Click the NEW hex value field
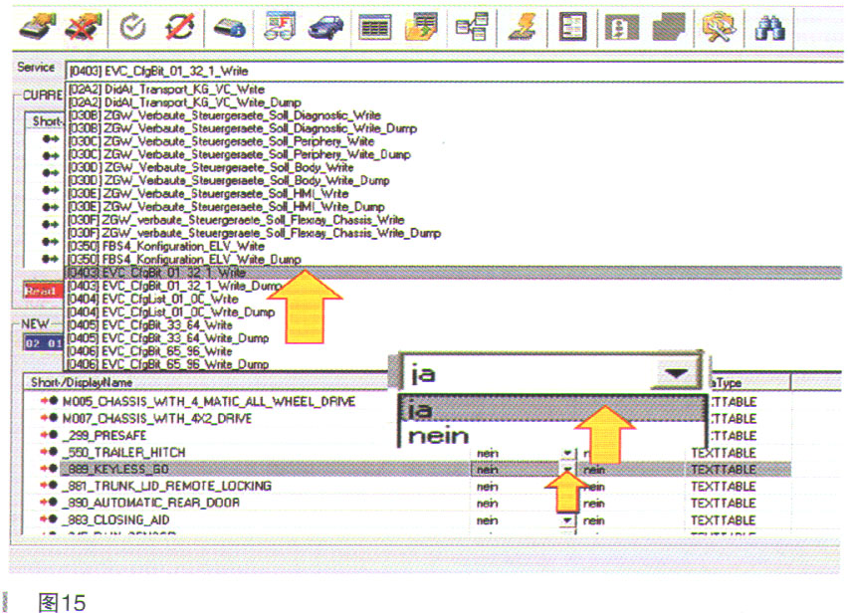This screenshot has width=848, height=616. coord(43,343)
